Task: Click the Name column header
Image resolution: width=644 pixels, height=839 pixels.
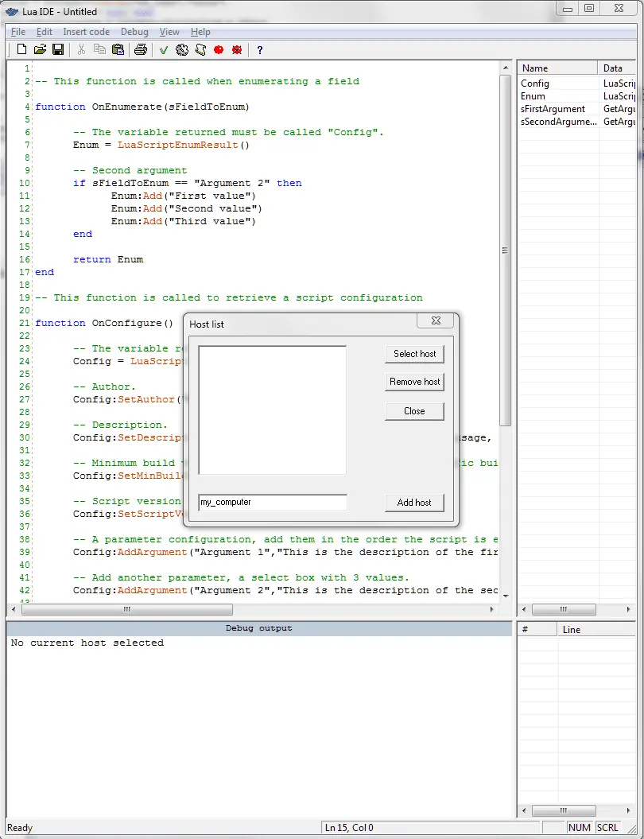Action: (557, 68)
